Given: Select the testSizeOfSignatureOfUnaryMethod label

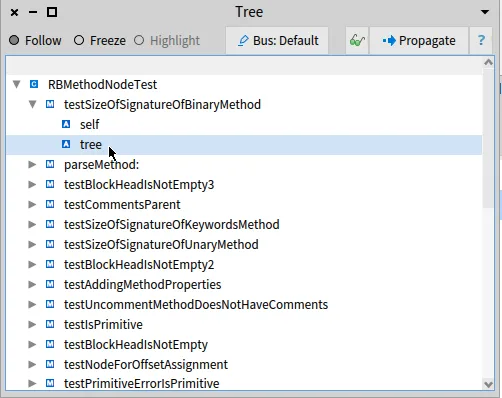Looking at the screenshot, I should (x=161, y=244).
